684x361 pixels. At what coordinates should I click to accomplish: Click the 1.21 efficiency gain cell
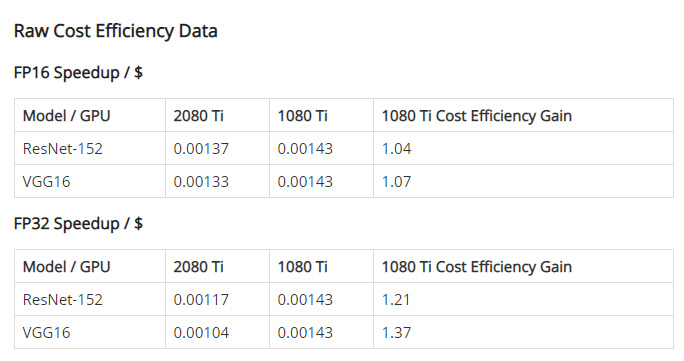coord(523,299)
